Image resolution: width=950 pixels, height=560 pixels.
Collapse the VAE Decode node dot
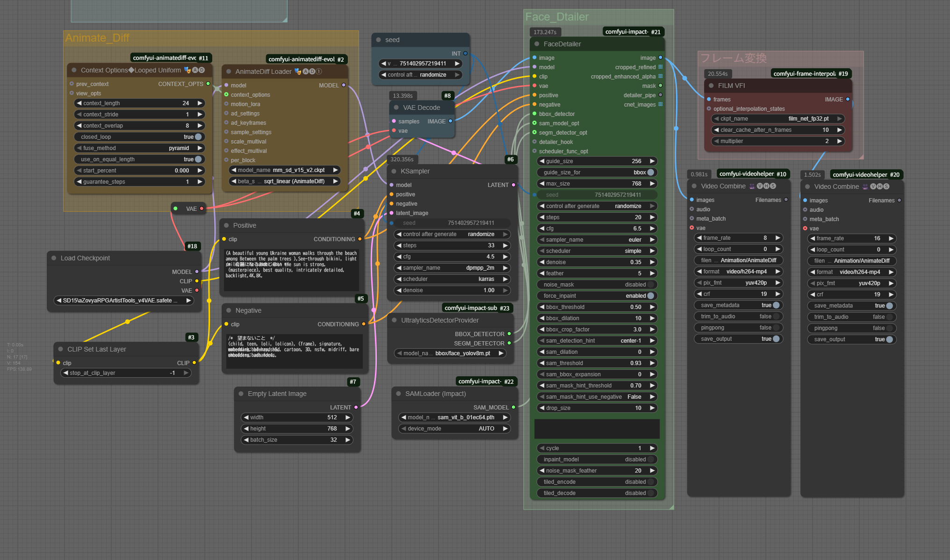click(396, 108)
